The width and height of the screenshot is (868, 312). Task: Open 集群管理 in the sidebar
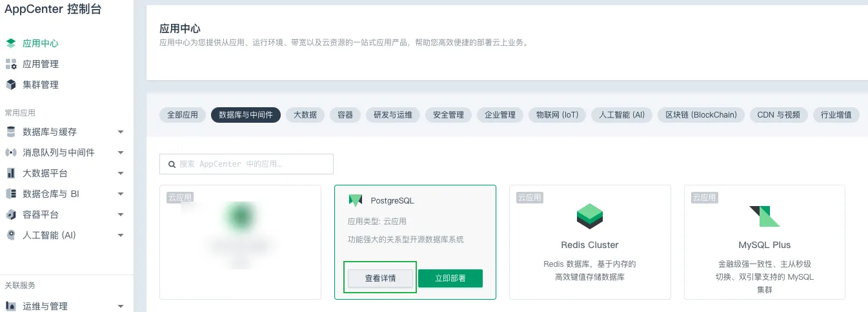pos(41,85)
